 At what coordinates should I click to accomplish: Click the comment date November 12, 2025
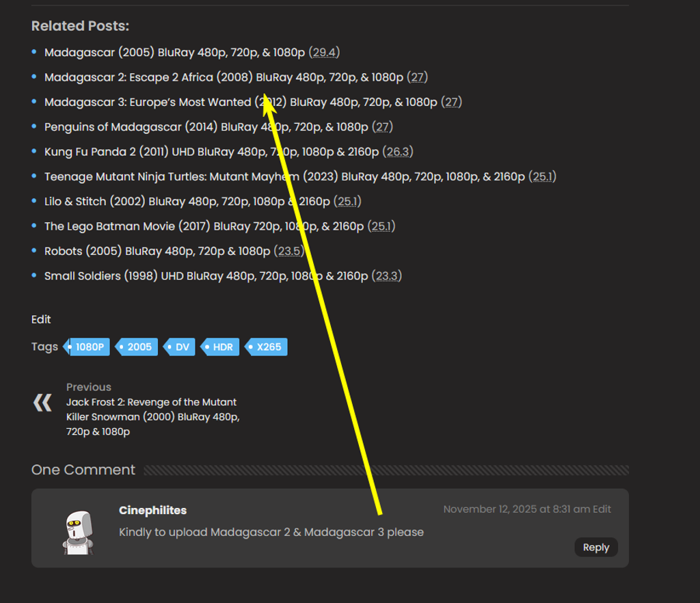[517, 509]
